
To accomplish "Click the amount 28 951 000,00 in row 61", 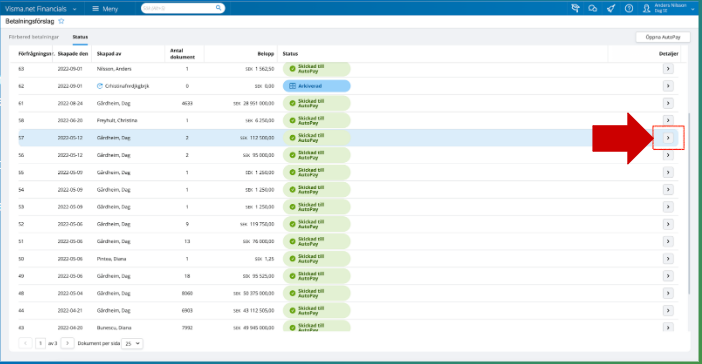I will click(254, 103).
